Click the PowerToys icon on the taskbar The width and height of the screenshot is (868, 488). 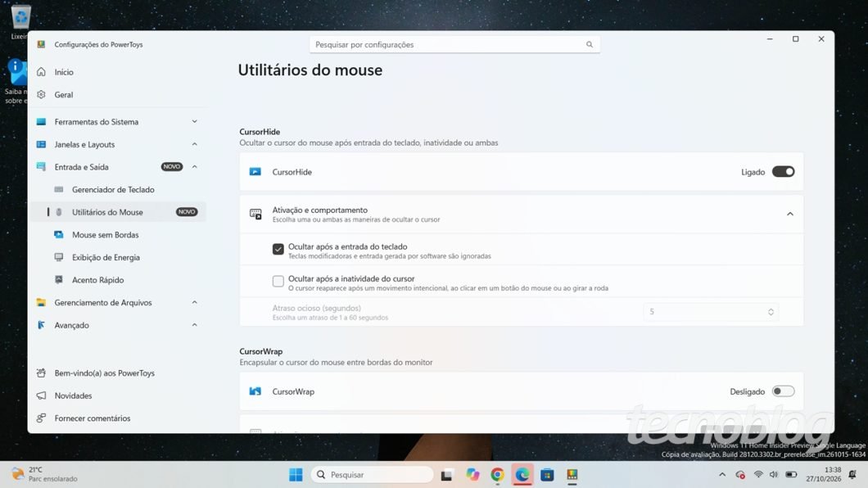(x=572, y=475)
